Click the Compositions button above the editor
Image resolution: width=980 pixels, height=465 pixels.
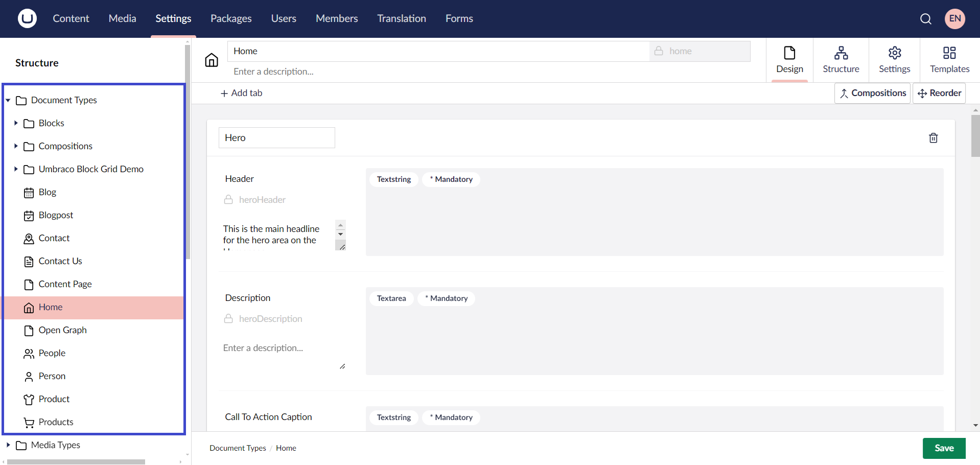(872, 93)
